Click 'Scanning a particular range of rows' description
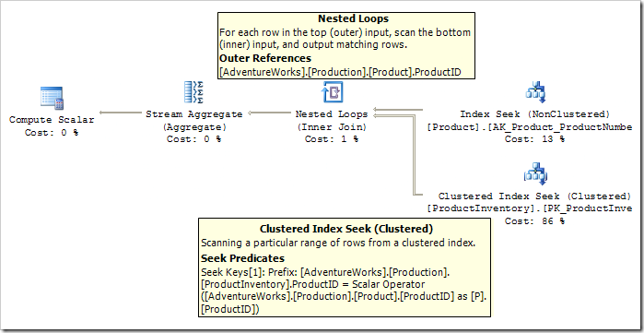 (x=338, y=243)
